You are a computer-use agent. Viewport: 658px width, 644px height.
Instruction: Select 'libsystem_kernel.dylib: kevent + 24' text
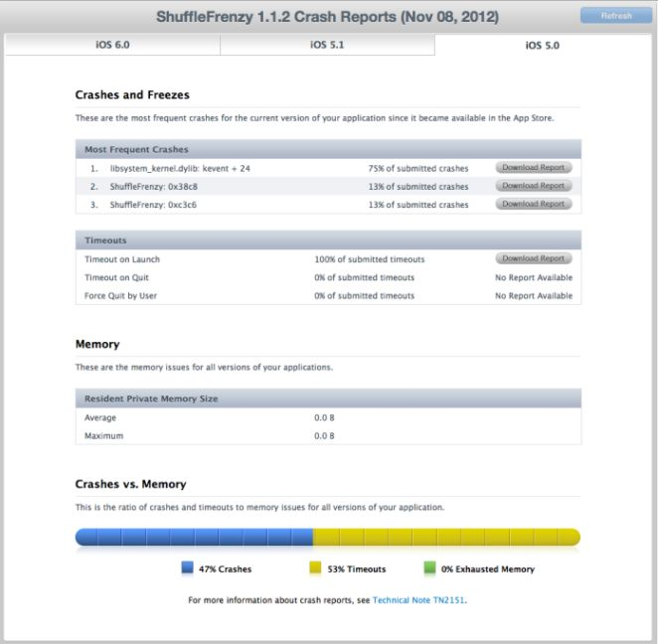(180, 169)
